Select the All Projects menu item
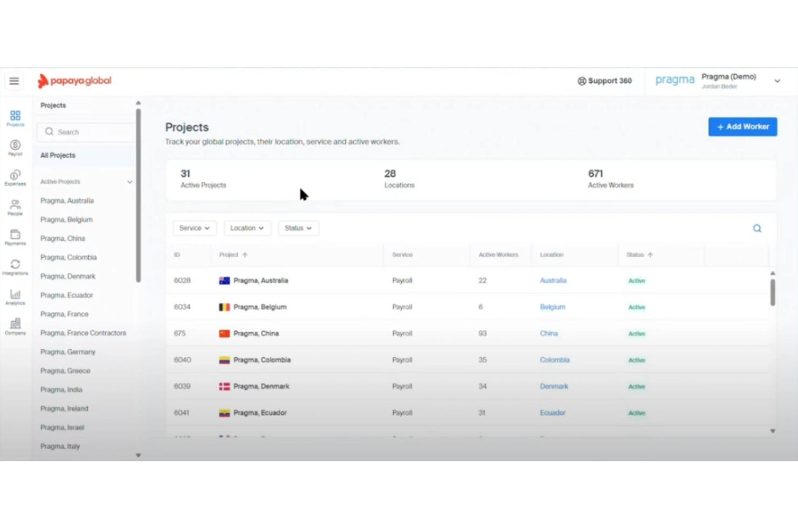This screenshot has height=532, width=798. [58, 155]
